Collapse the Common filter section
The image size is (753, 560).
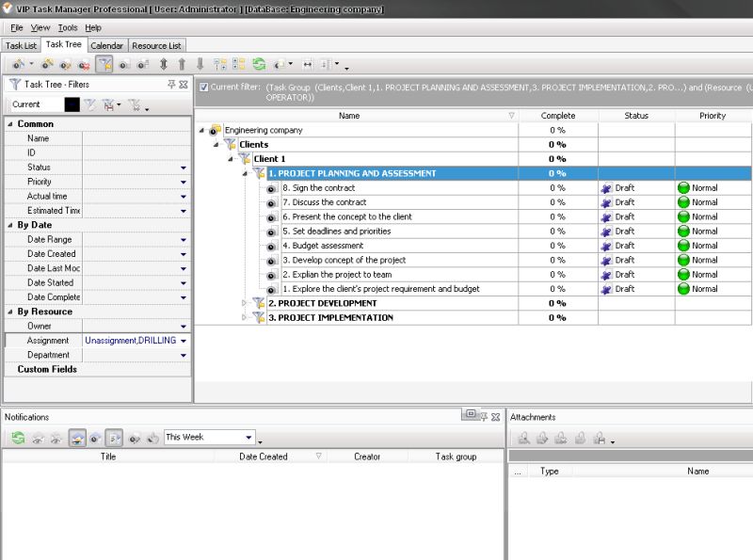pos(10,124)
